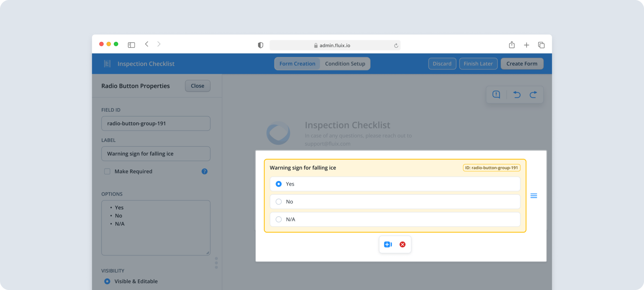Choose the Visible & Editable visibility option
This screenshot has height=290, width=644.
(x=107, y=281)
